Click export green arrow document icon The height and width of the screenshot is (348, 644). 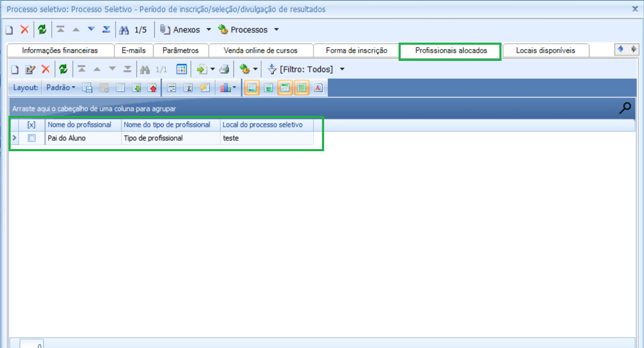202,69
